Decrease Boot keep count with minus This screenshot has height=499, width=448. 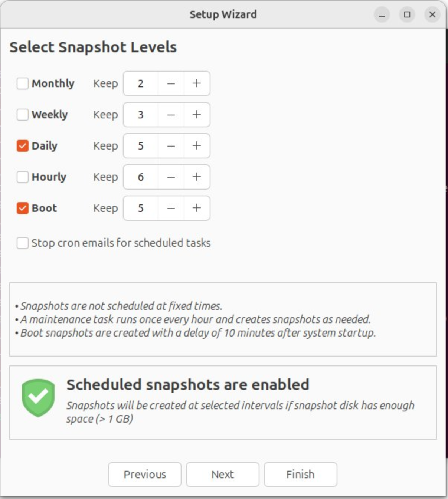(171, 208)
